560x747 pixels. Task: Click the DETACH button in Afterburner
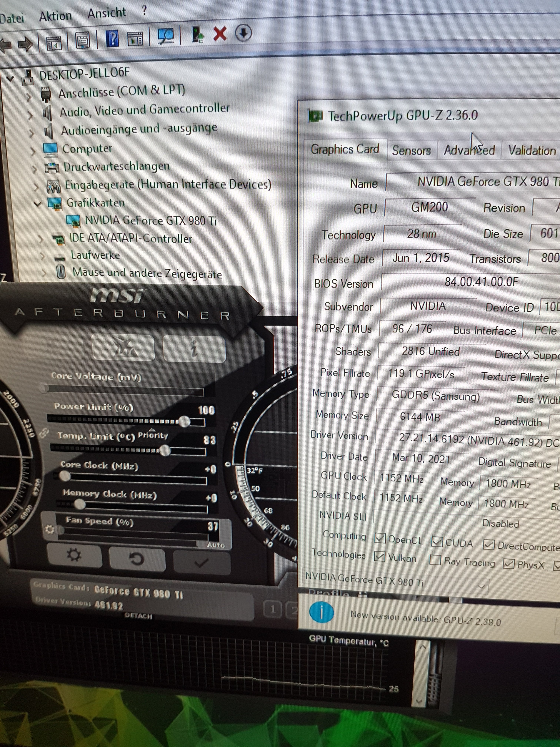(x=138, y=616)
